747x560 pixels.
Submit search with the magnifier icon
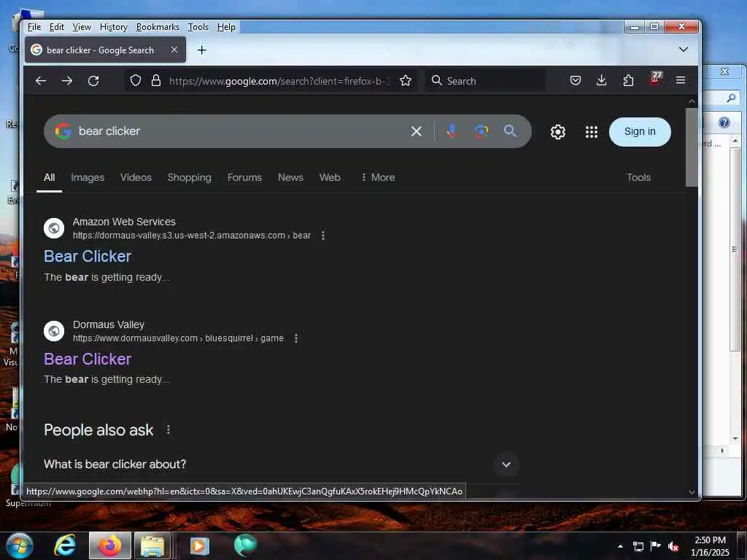[x=510, y=131]
